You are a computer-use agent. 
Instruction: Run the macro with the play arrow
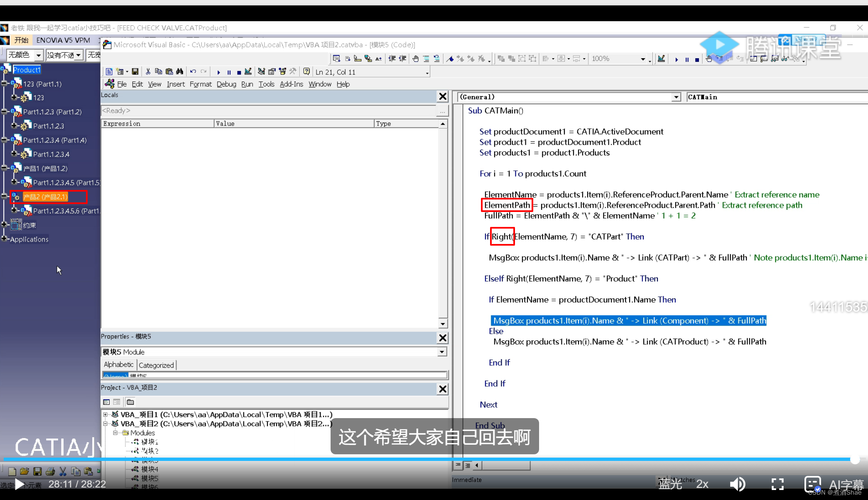[218, 72]
